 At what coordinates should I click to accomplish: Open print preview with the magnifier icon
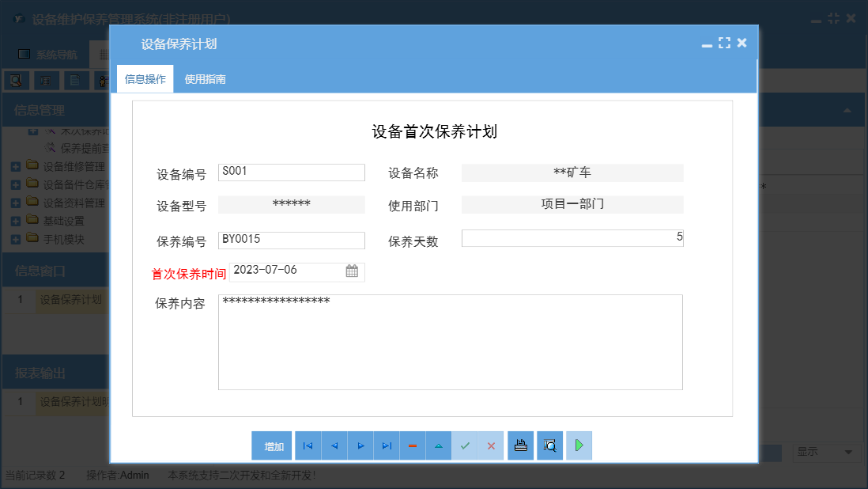pyautogui.click(x=549, y=445)
